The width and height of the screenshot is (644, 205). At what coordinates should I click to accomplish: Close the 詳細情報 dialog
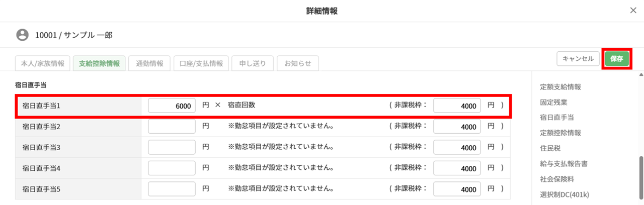click(x=633, y=11)
